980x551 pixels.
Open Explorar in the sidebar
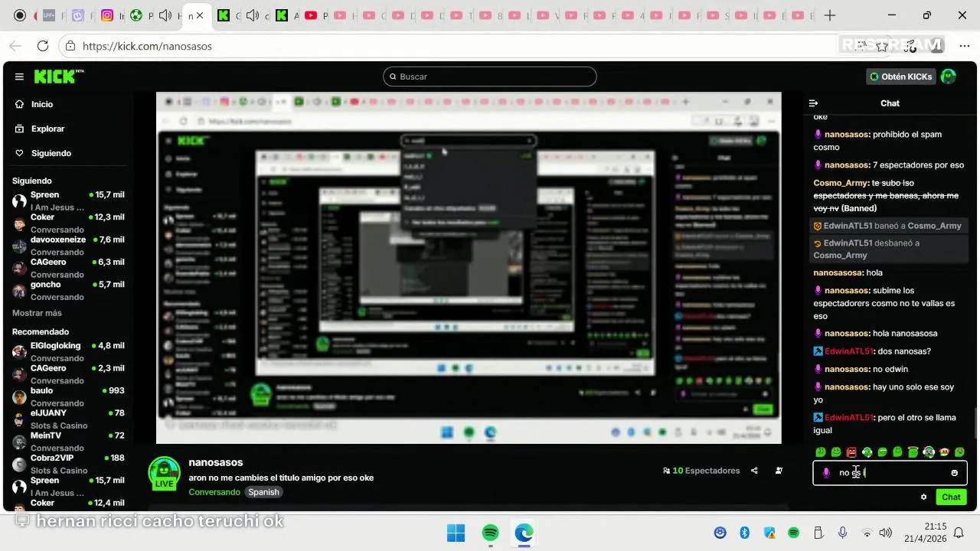pos(47,129)
